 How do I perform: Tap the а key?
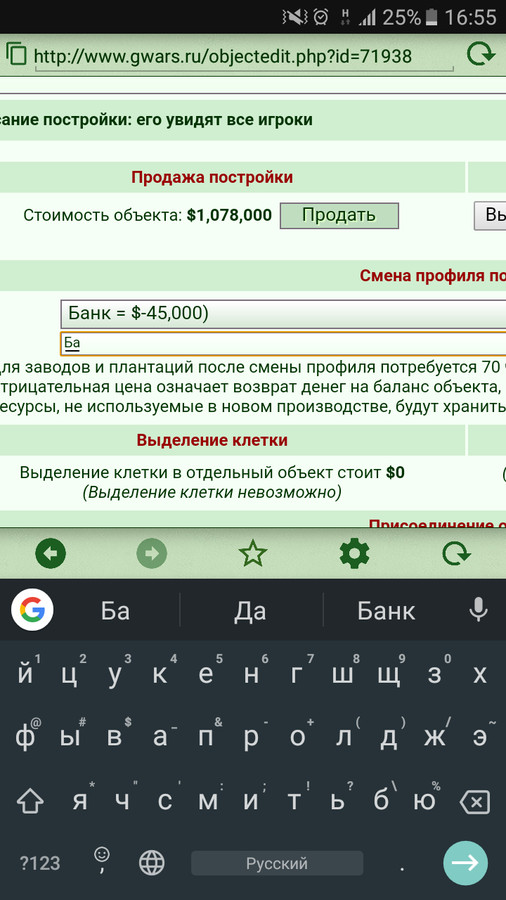point(160,738)
